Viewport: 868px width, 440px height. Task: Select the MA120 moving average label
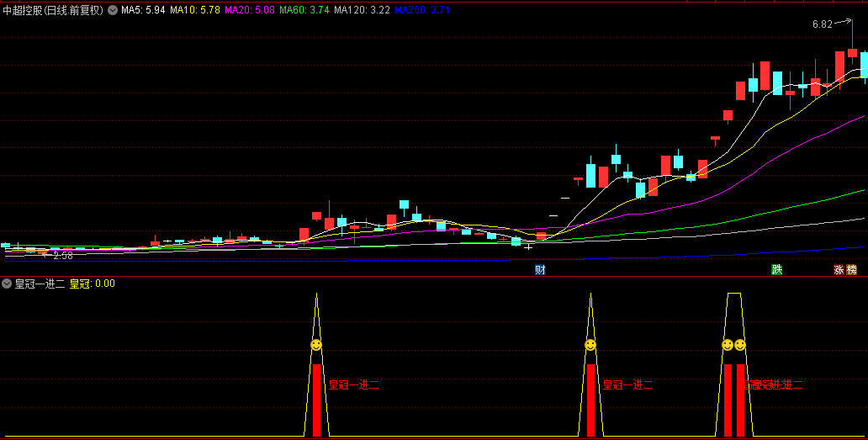pos(362,11)
